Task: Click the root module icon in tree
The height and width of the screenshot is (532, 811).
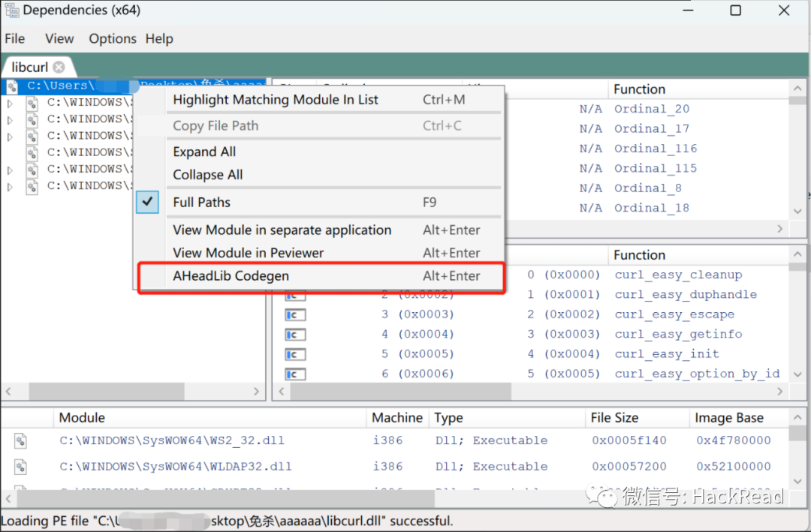Action: click(x=12, y=86)
